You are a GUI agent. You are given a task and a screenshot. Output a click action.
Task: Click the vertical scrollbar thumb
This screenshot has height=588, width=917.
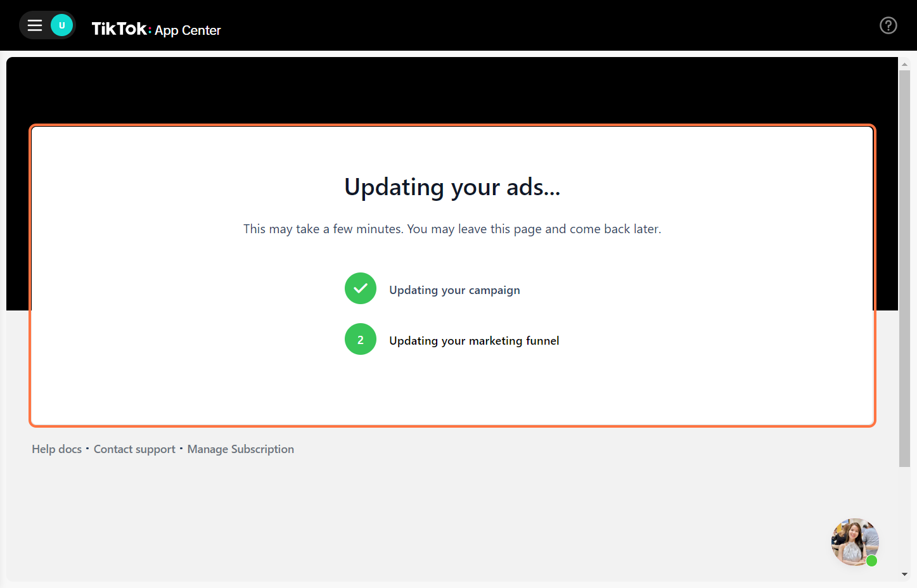pyautogui.click(x=904, y=266)
